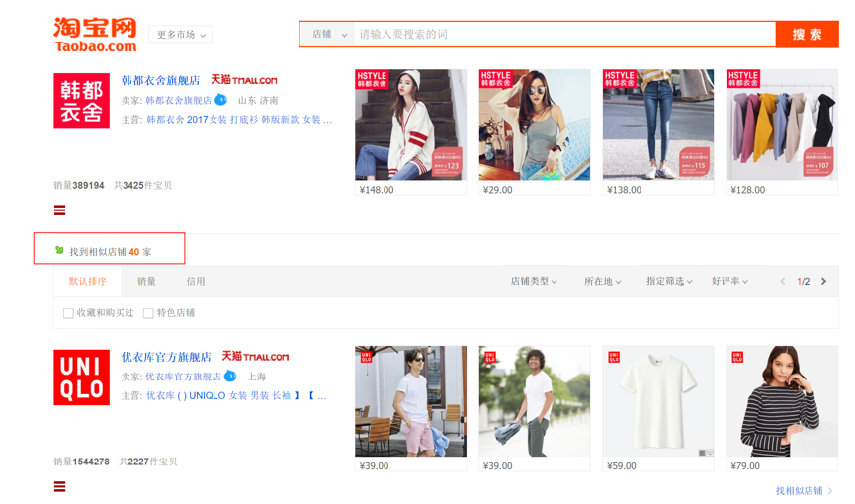Click the 上海 location text
This screenshot has width=855, height=504.
point(256,377)
